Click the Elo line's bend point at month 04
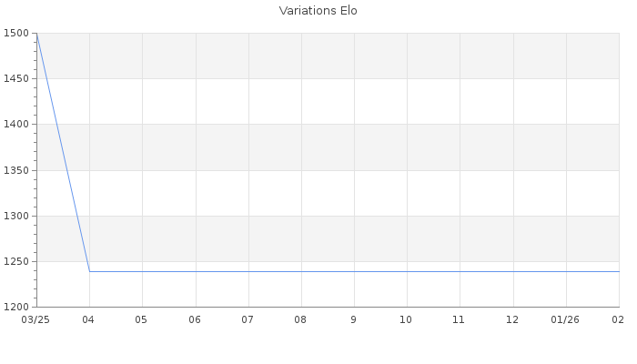This screenshot has height=364, width=637. coord(89,271)
